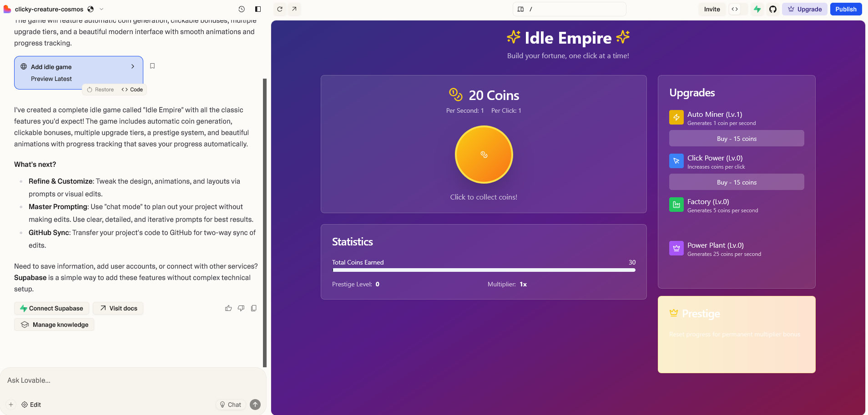
Task: Click right sparkle icon by title
Action: [623, 37]
